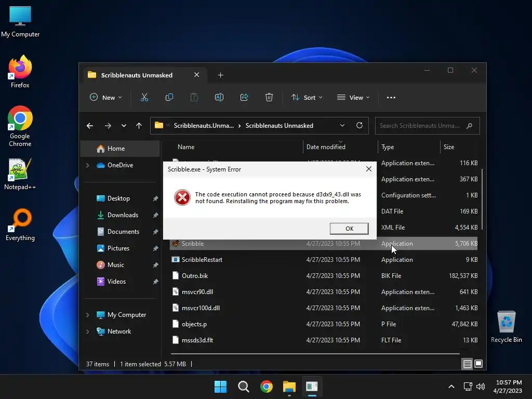Click the Scribble application row
This screenshot has height=399, width=532.
tap(323, 244)
